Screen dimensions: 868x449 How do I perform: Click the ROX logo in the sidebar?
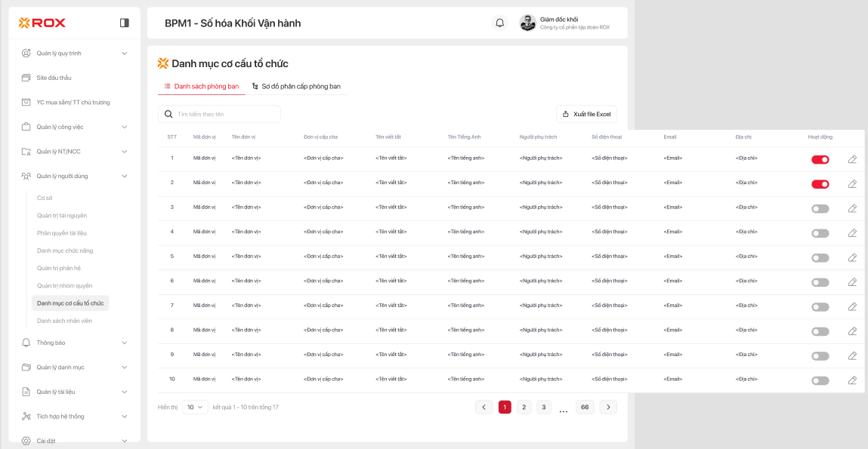pos(42,23)
